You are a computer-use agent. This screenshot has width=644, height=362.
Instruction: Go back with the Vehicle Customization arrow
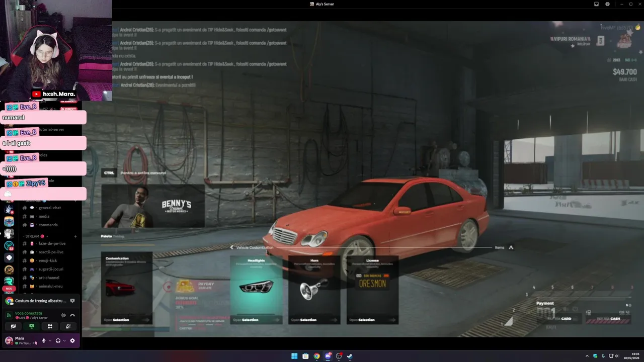(232, 247)
